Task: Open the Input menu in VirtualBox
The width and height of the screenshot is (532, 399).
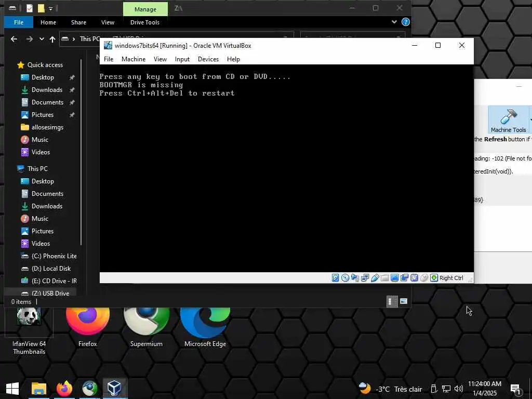Action: (x=182, y=59)
